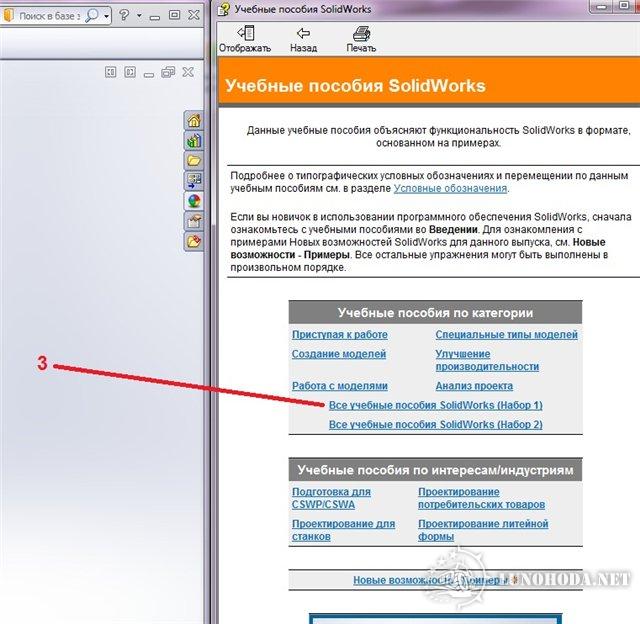Open SolidWorks Resources home tab icon
This screenshot has height=624, width=640.
click(x=194, y=121)
